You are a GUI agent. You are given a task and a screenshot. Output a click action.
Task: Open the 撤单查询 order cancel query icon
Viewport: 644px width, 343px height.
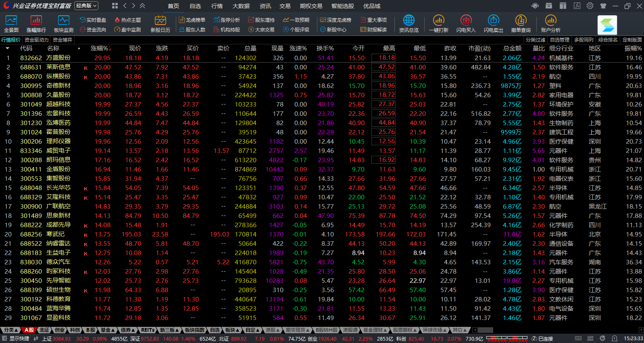coord(521,23)
